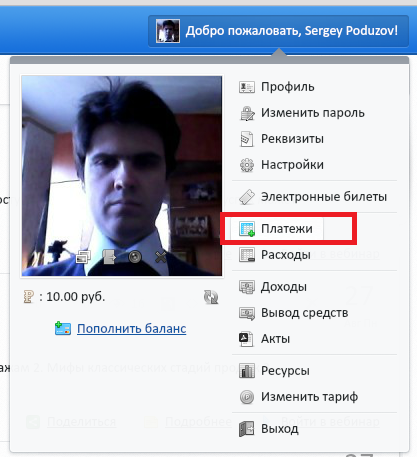Refresh the balance with the arrows icon
Viewport: 417px width, 457px height.
[x=211, y=297]
